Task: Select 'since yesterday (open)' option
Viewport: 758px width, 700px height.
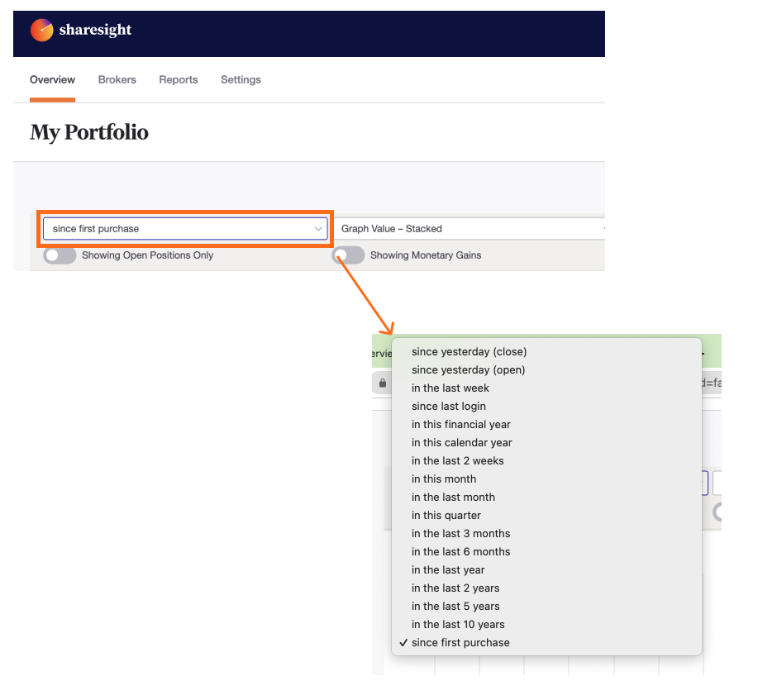Action: (x=468, y=369)
